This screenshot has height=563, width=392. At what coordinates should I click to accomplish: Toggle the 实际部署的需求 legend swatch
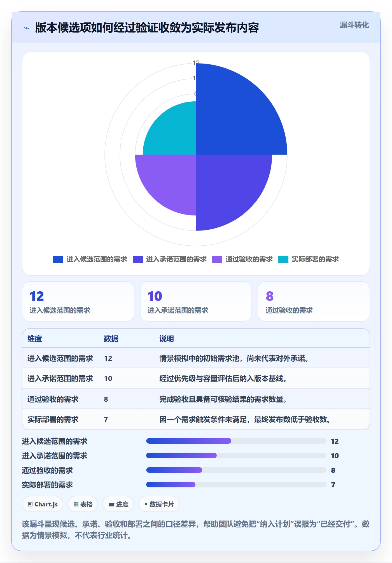pyautogui.click(x=283, y=259)
